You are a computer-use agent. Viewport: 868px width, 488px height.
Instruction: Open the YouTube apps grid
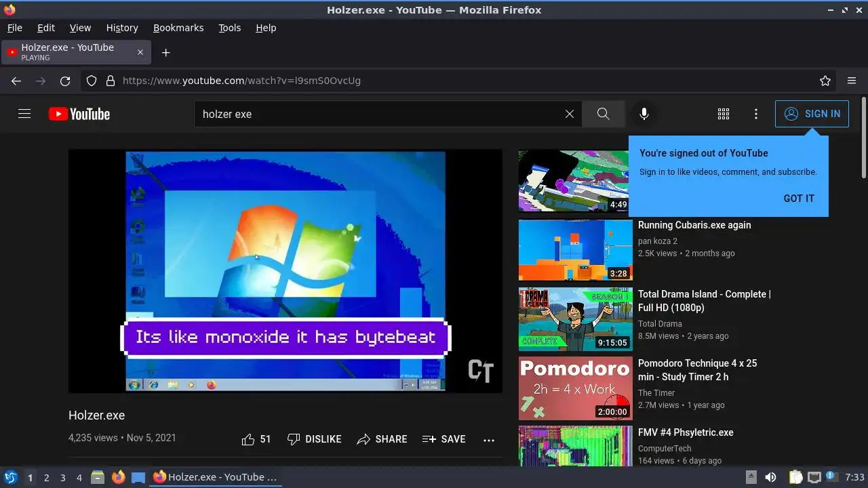coord(724,114)
